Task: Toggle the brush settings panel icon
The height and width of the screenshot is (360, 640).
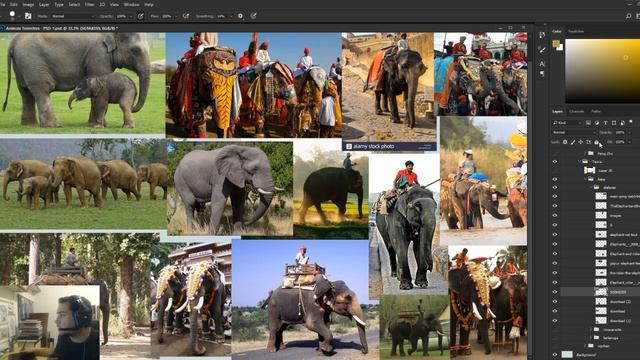Action: click(28, 16)
